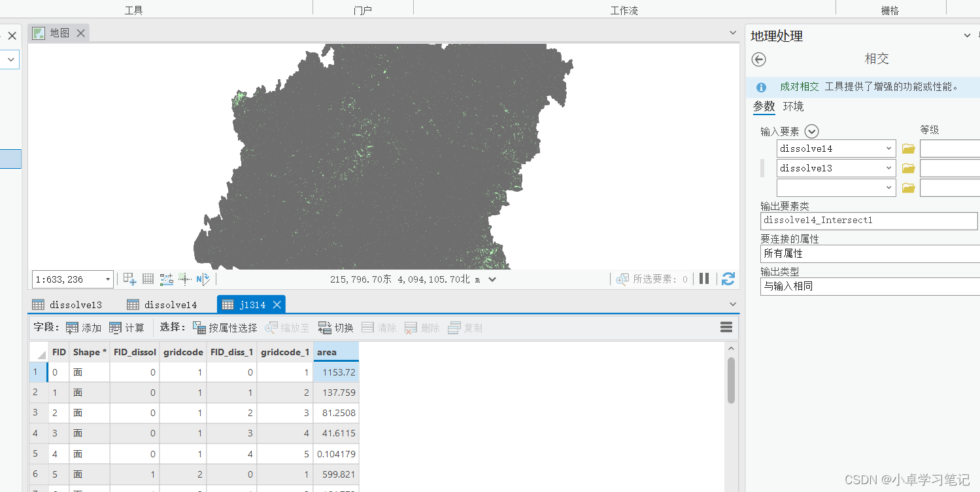Pause map drawing

[704, 279]
